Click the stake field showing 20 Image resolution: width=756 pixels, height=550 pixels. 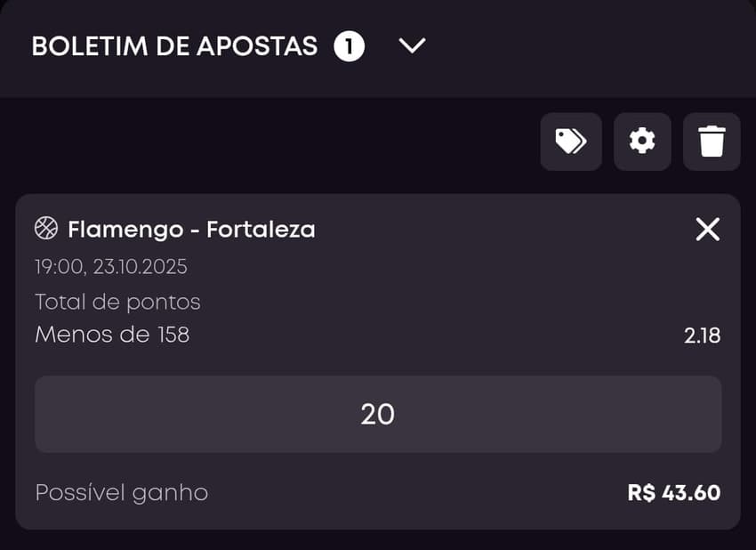pyautogui.click(x=377, y=415)
